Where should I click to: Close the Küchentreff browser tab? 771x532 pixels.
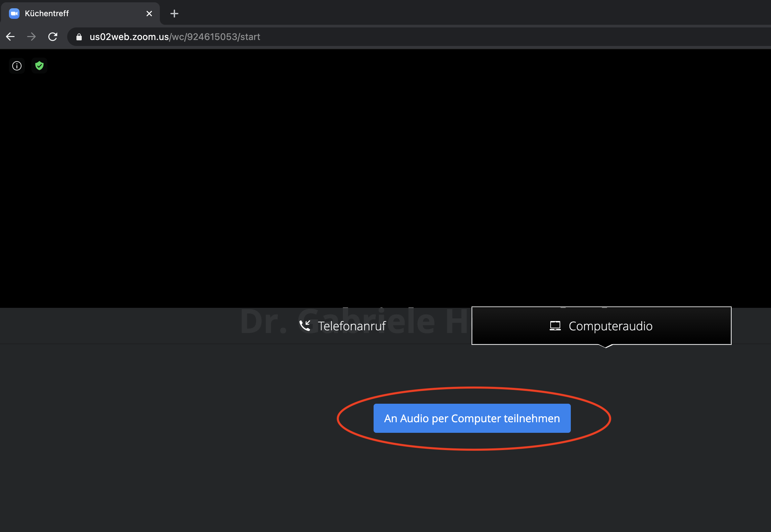click(149, 14)
